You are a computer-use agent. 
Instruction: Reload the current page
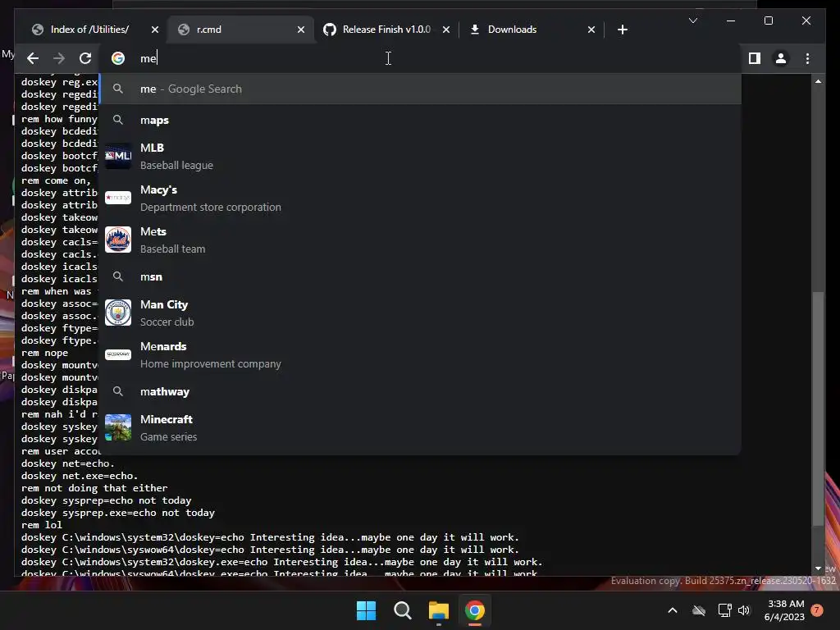(85, 58)
